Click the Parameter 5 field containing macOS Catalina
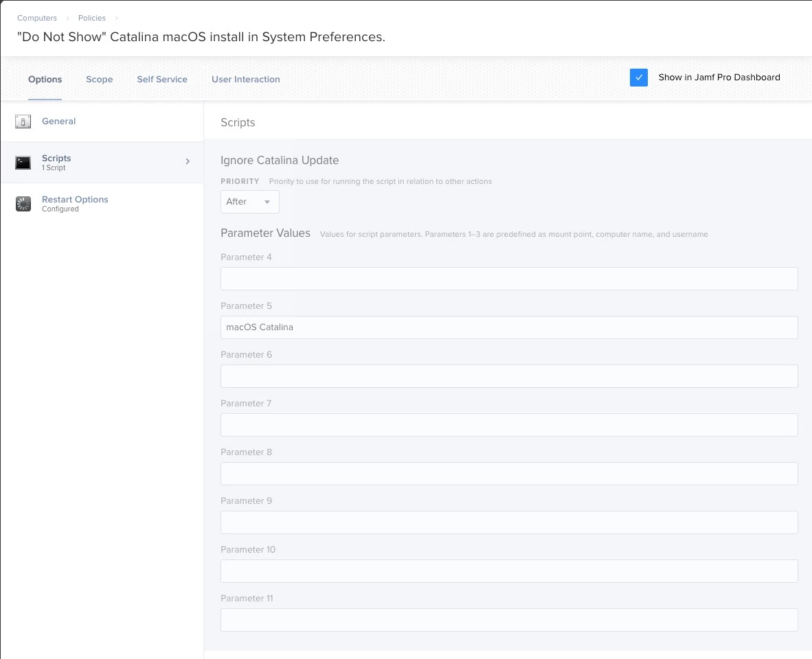Viewport: 812px width, 659px height. 509,327
